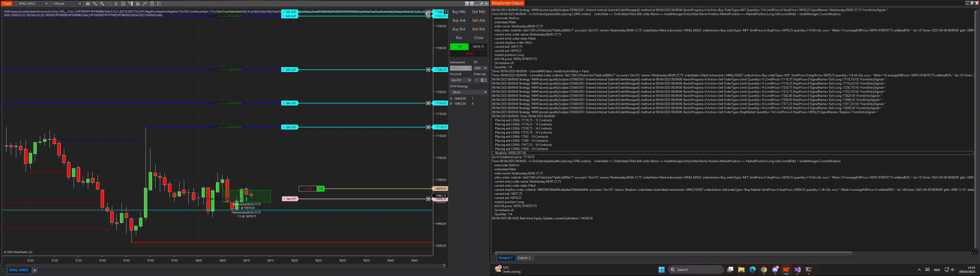The height and width of the screenshot is (276, 980).
Task: Open the bar style chart icon
Action: click(88, 4)
